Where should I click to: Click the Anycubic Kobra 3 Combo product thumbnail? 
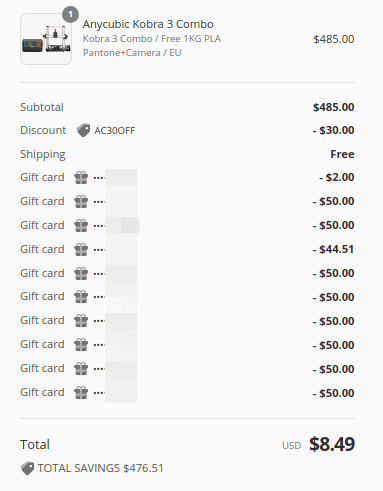point(46,39)
